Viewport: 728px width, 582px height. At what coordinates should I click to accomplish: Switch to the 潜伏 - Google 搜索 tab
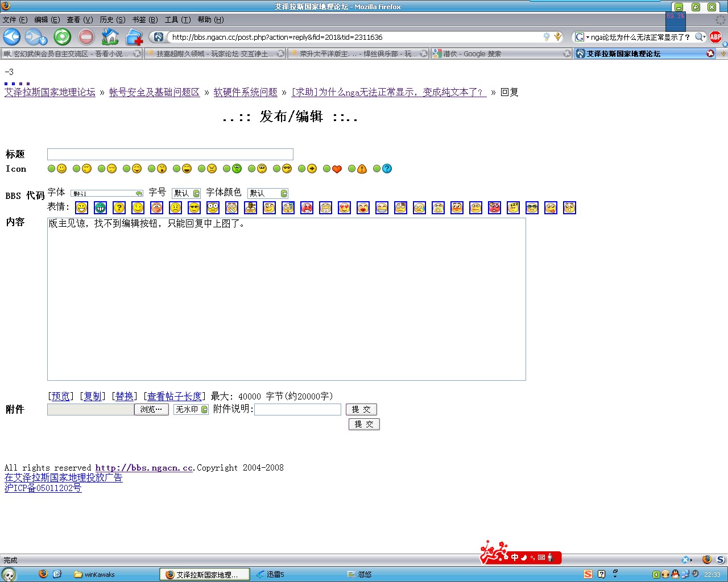click(x=501, y=53)
